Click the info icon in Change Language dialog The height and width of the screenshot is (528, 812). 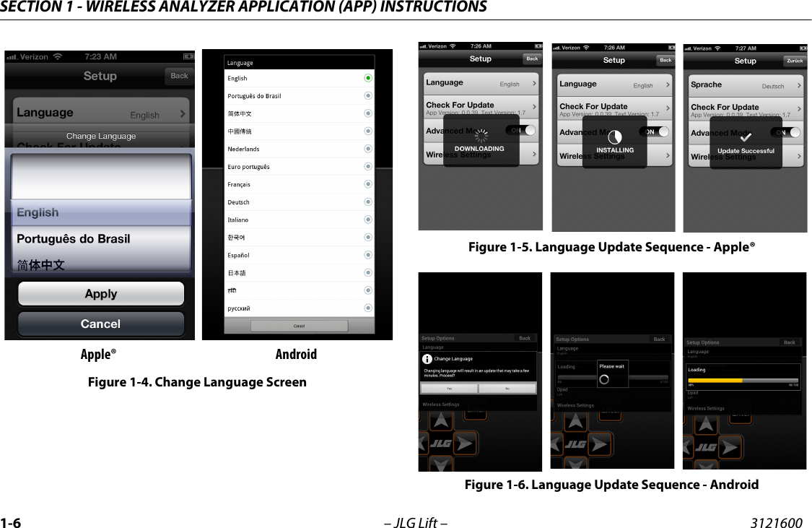427,358
